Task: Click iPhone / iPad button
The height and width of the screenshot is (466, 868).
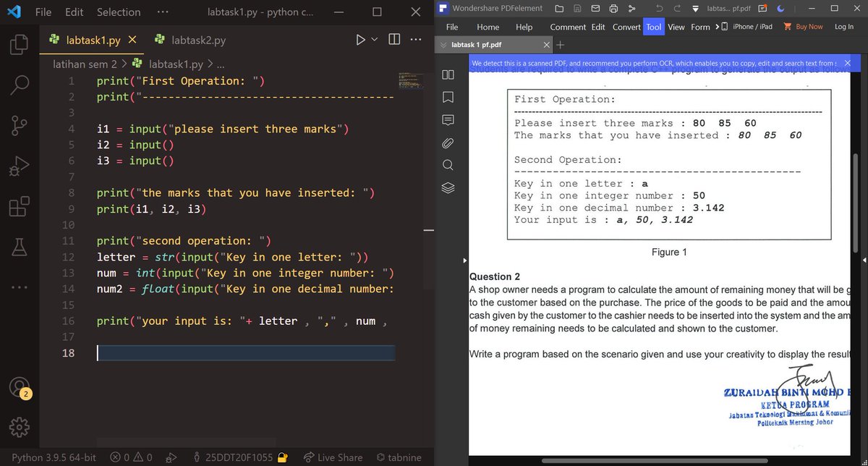Action: point(746,27)
